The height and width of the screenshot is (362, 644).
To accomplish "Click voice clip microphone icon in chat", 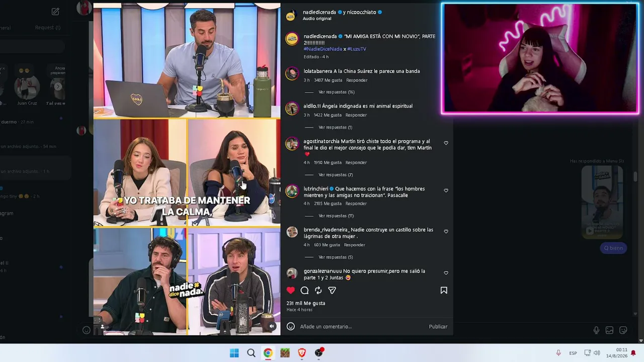I will click(x=596, y=330).
